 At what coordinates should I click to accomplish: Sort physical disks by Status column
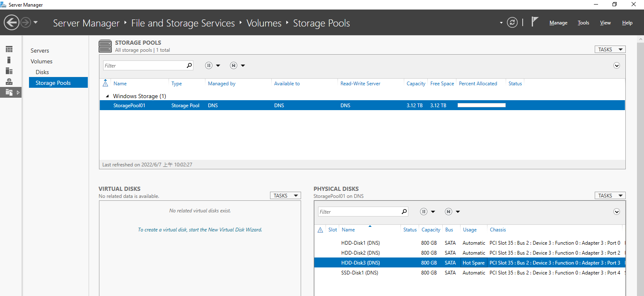410,230
